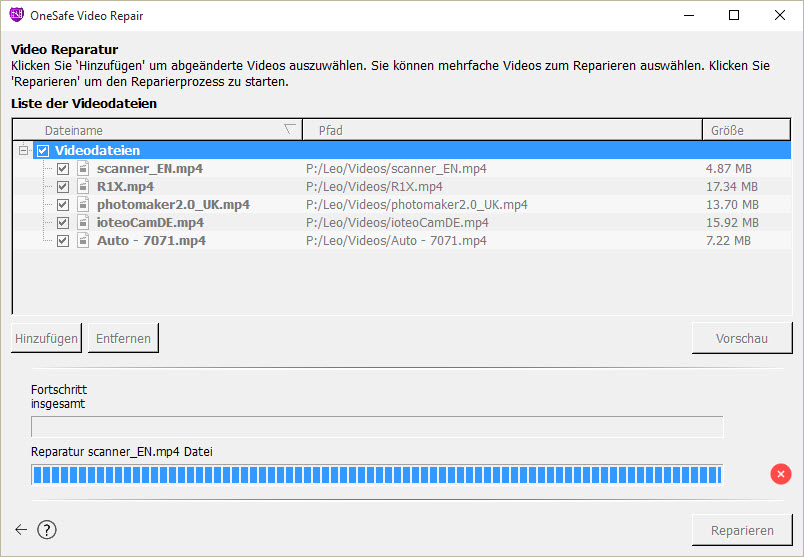
Task: Open the help question mark icon
Action: coord(47,530)
